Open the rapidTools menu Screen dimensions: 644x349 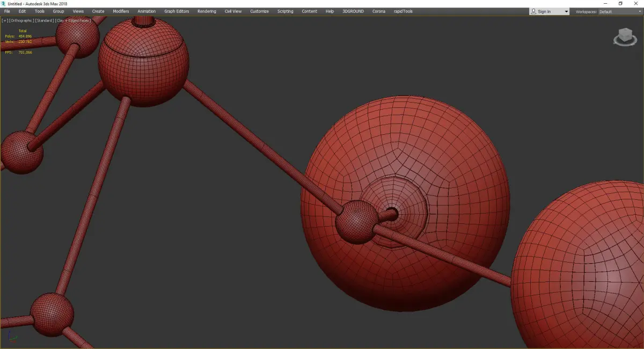403,11
